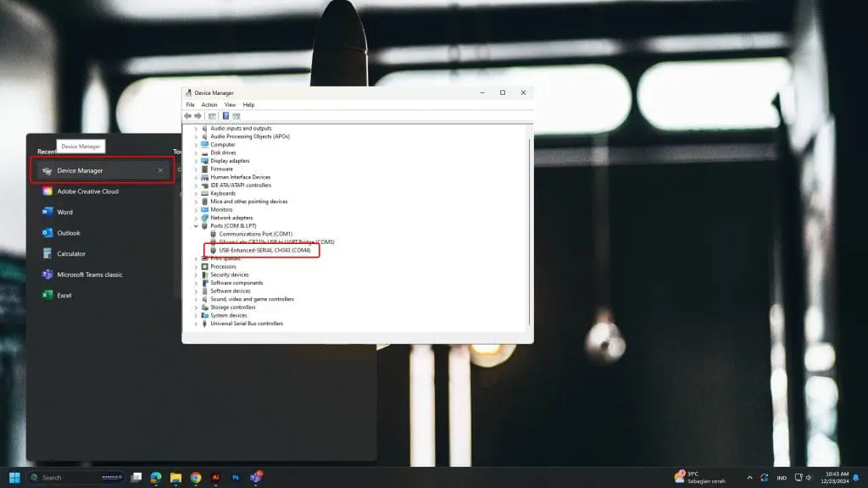Click the Back arrow in Device Manager toolbar
Screen dimensions: 868x488
click(x=187, y=115)
